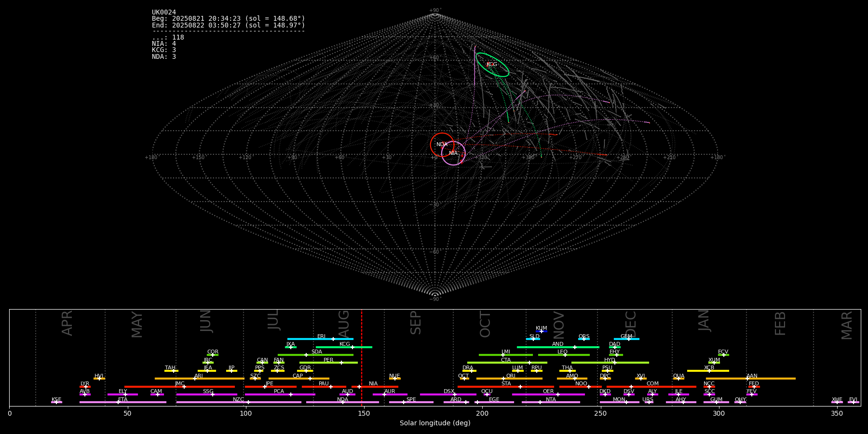Click the COM shower bar label
Screen dimensions: 868x434
652,384
